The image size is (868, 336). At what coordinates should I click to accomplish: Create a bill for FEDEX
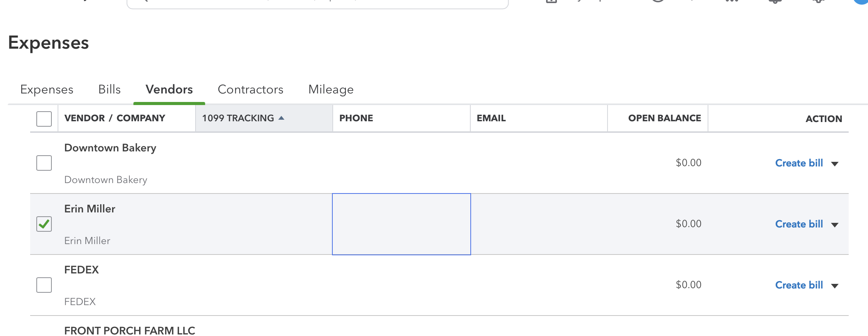pyautogui.click(x=798, y=285)
